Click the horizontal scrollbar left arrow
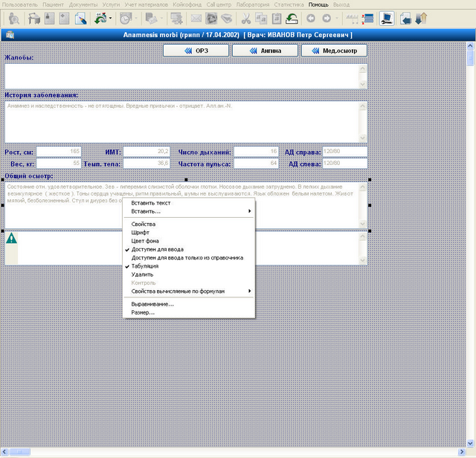The image size is (476, 458). [x=4, y=451]
